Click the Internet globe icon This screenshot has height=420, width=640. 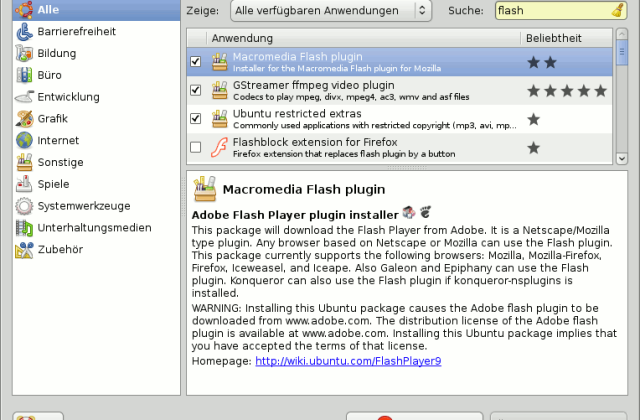(x=24, y=140)
